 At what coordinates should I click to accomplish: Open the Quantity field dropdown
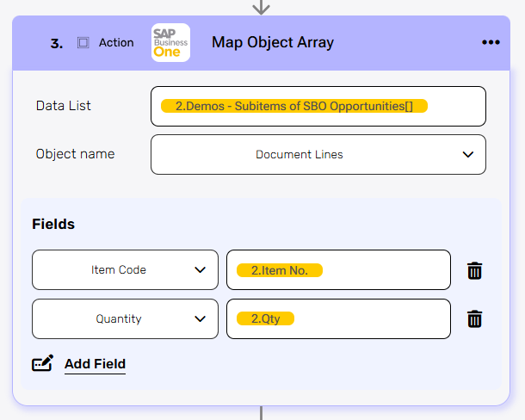click(x=200, y=319)
